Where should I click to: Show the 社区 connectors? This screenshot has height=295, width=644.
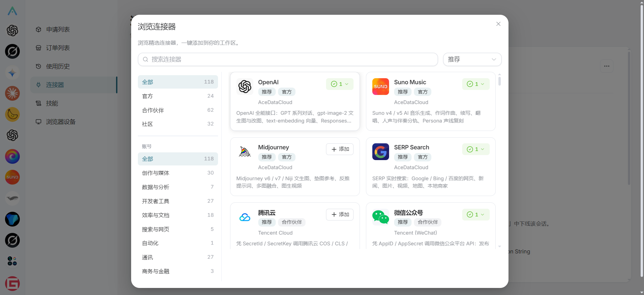click(178, 124)
